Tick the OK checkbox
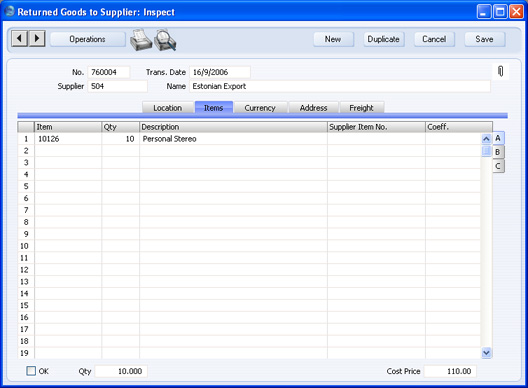This screenshot has height=388, width=528. pos(31,371)
